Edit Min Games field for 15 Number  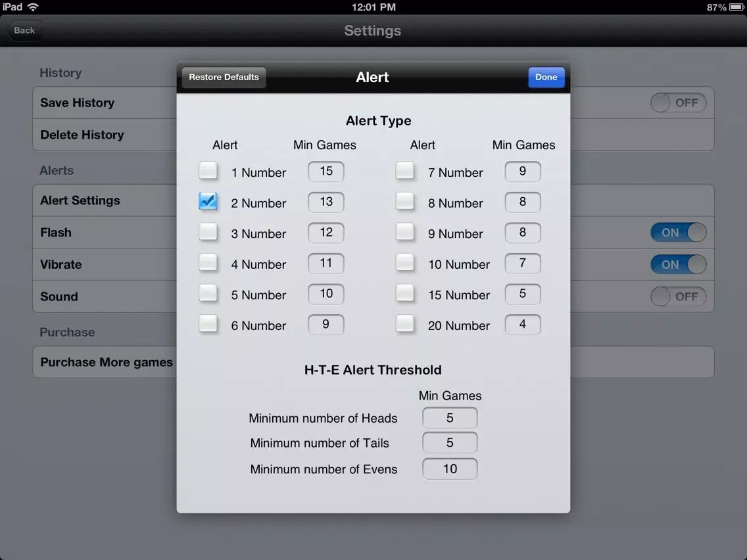(x=523, y=294)
